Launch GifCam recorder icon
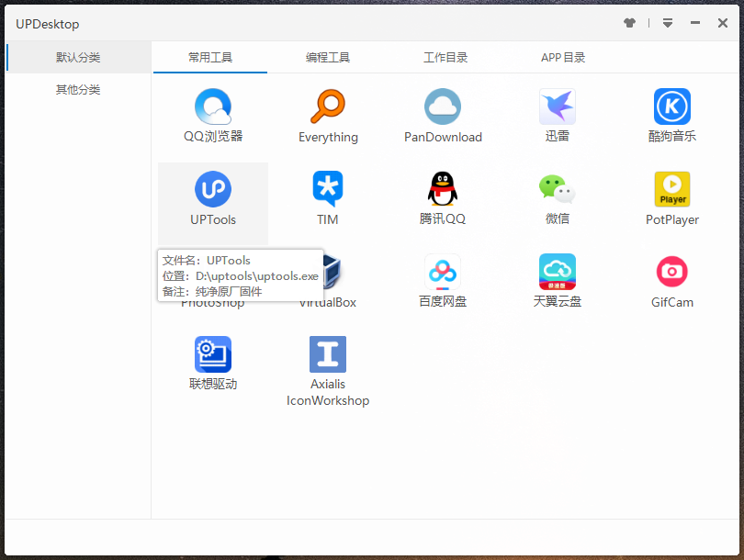The image size is (744, 560). pyautogui.click(x=672, y=273)
